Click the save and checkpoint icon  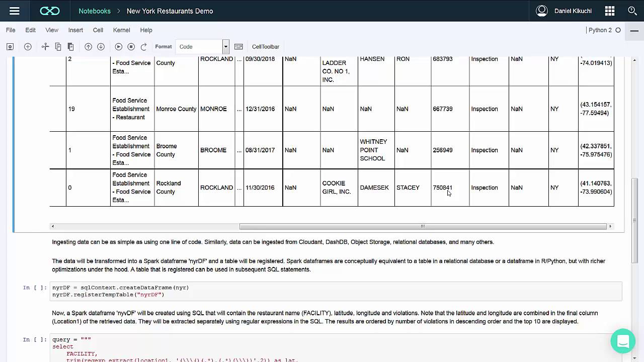pos(10,47)
